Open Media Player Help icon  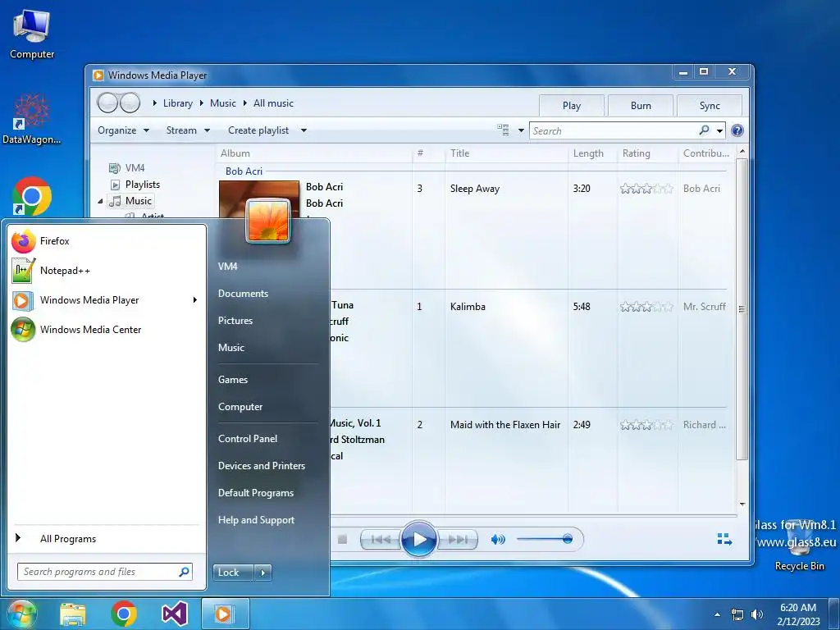point(737,130)
